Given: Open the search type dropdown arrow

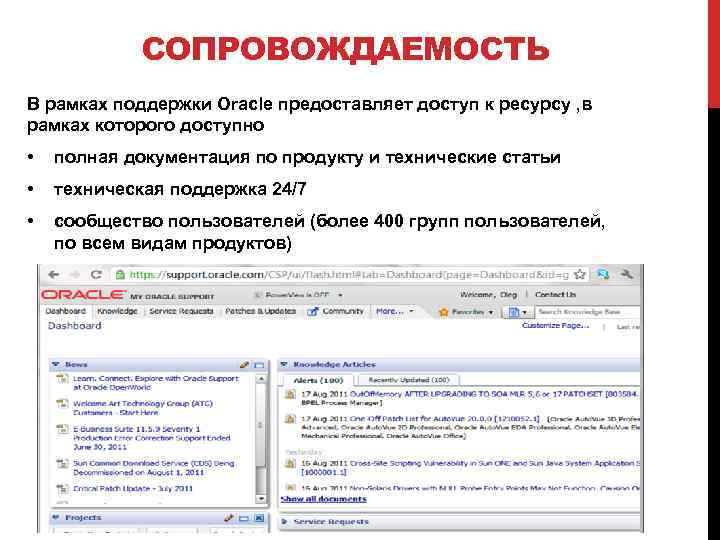Looking at the screenshot, I should [x=524, y=313].
